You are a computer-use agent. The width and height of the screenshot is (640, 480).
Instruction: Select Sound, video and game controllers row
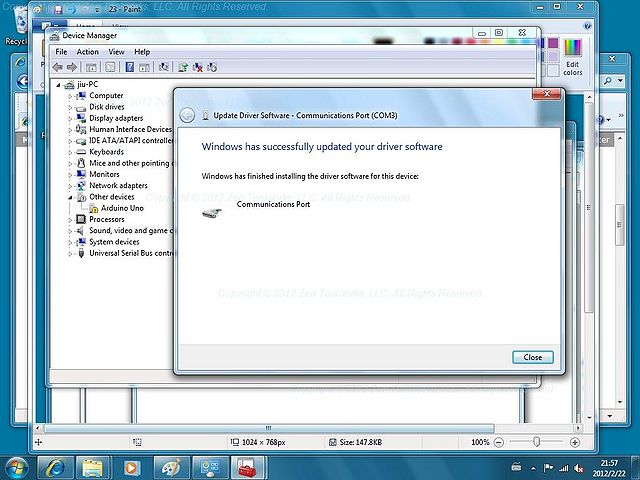click(125, 231)
